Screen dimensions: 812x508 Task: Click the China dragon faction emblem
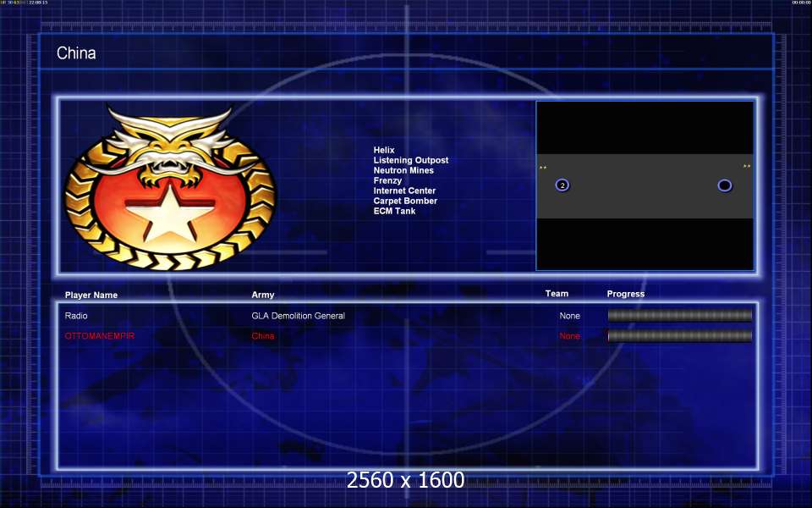[170, 186]
